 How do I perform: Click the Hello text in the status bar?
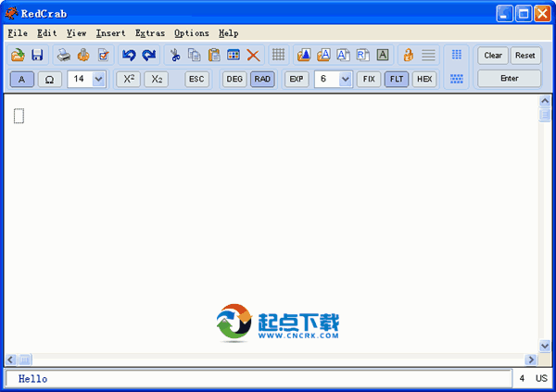pos(33,379)
